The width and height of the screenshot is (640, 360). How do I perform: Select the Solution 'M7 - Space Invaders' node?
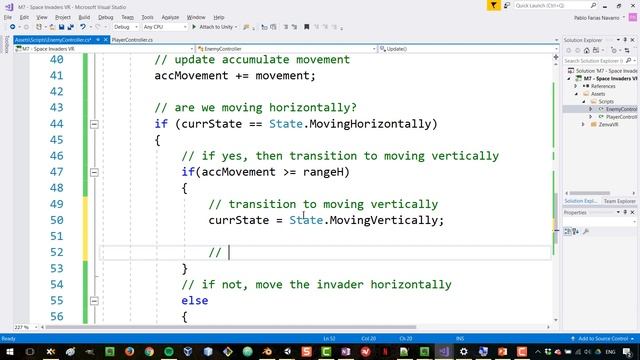point(602,71)
